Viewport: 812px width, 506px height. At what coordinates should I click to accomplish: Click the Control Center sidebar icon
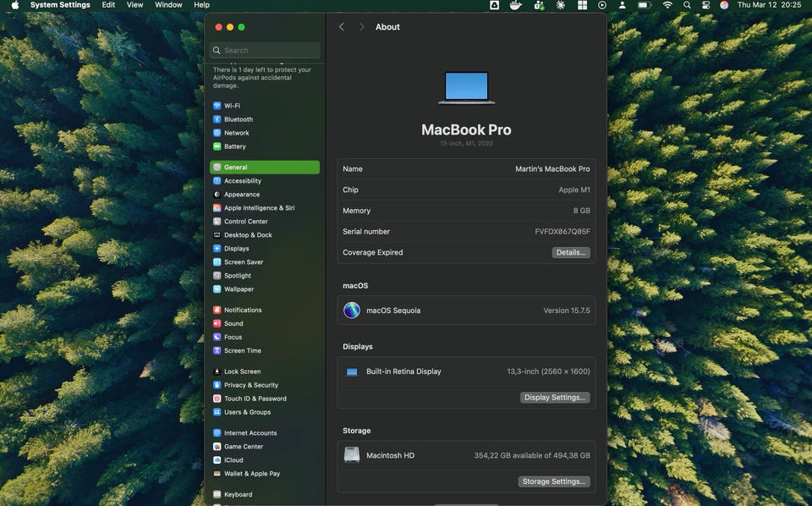(x=217, y=222)
